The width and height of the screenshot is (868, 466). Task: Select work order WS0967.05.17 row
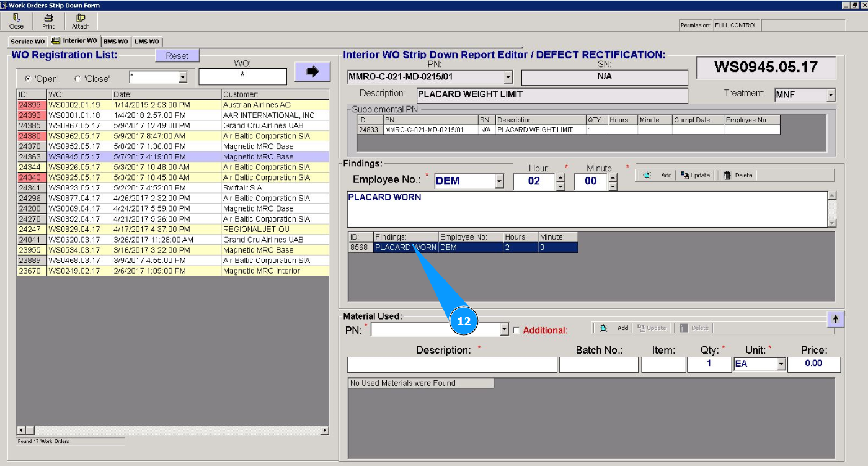[x=74, y=125]
